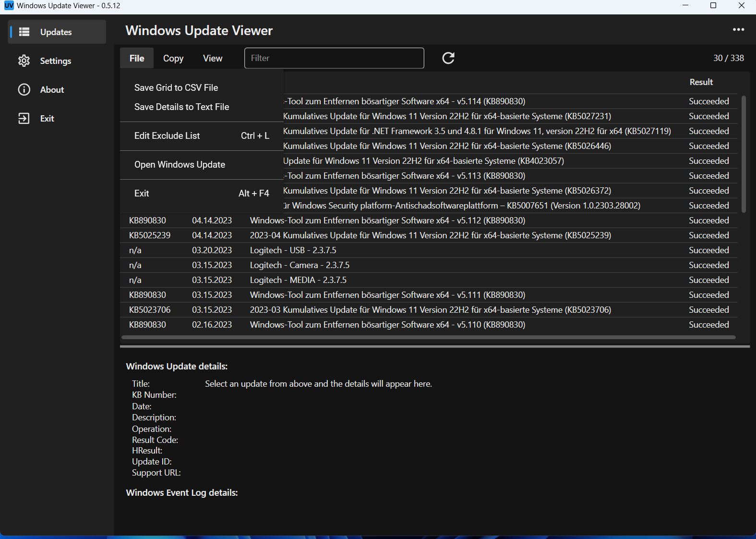Click the Exit door icon in sidebar
The height and width of the screenshot is (539, 756).
coord(24,118)
